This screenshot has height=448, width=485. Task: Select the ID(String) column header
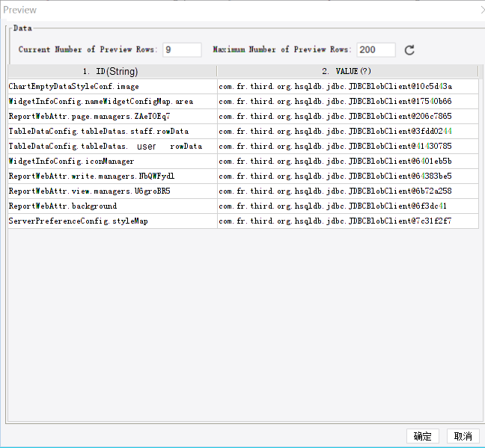pos(112,71)
